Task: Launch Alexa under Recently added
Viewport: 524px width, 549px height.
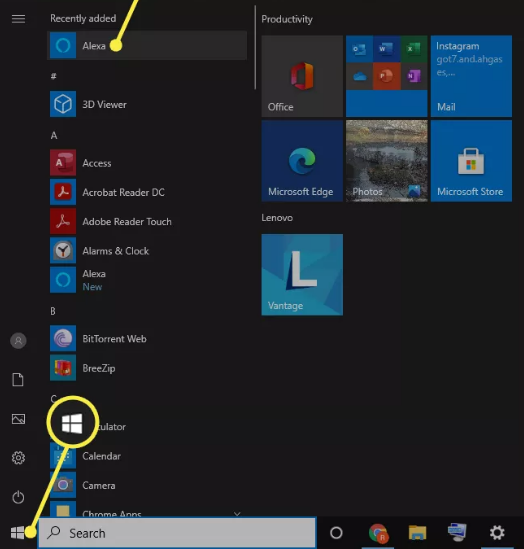Action: [x=147, y=46]
